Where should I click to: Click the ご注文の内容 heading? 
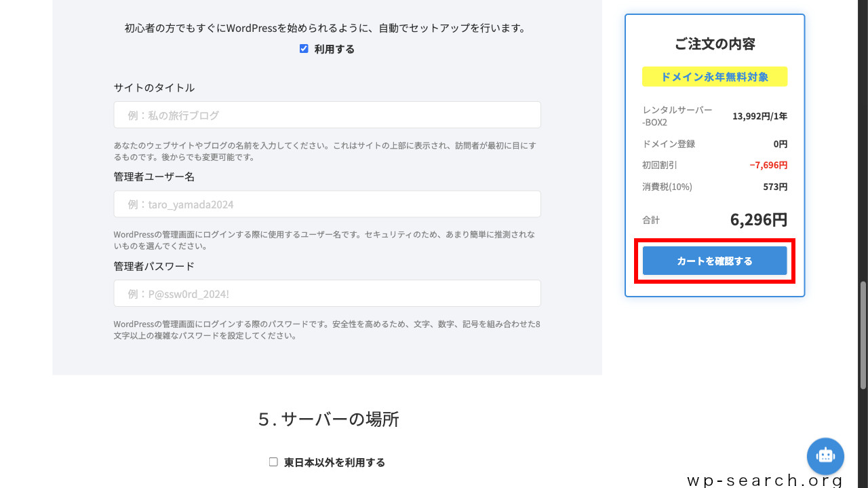(x=715, y=44)
